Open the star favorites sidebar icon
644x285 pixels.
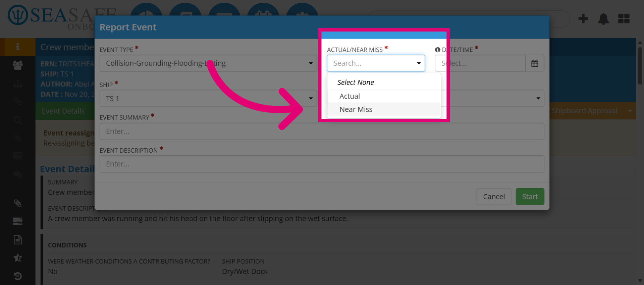point(17,258)
